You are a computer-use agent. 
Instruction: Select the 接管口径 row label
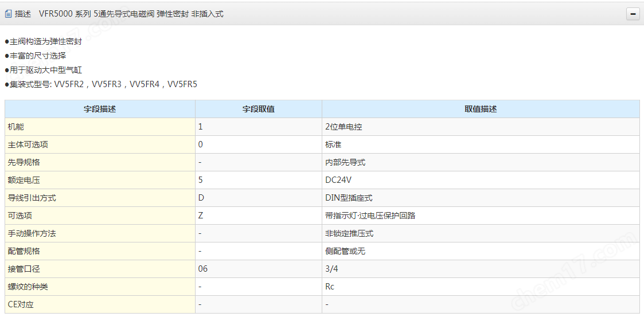coord(100,269)
